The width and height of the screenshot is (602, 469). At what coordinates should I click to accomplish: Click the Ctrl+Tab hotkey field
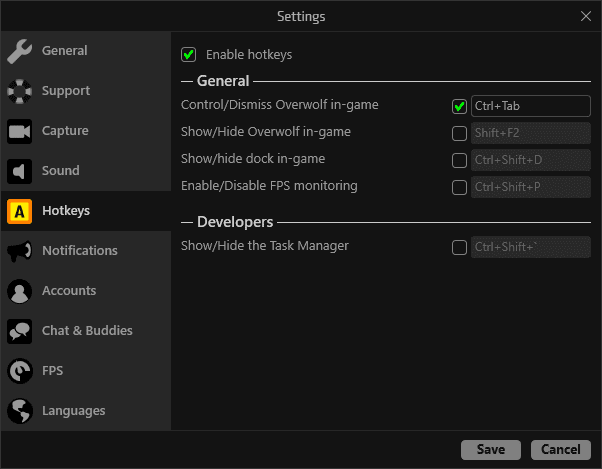531,106
